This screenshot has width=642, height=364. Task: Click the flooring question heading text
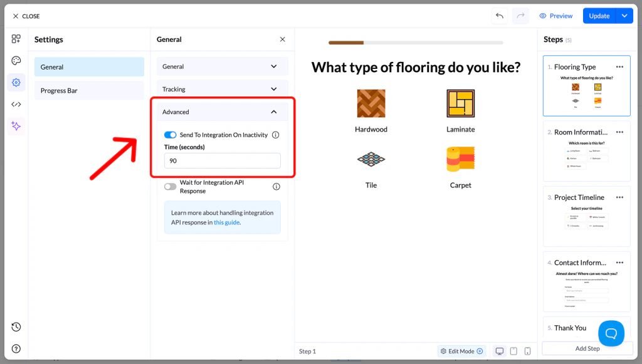click(x=416, y=67)
